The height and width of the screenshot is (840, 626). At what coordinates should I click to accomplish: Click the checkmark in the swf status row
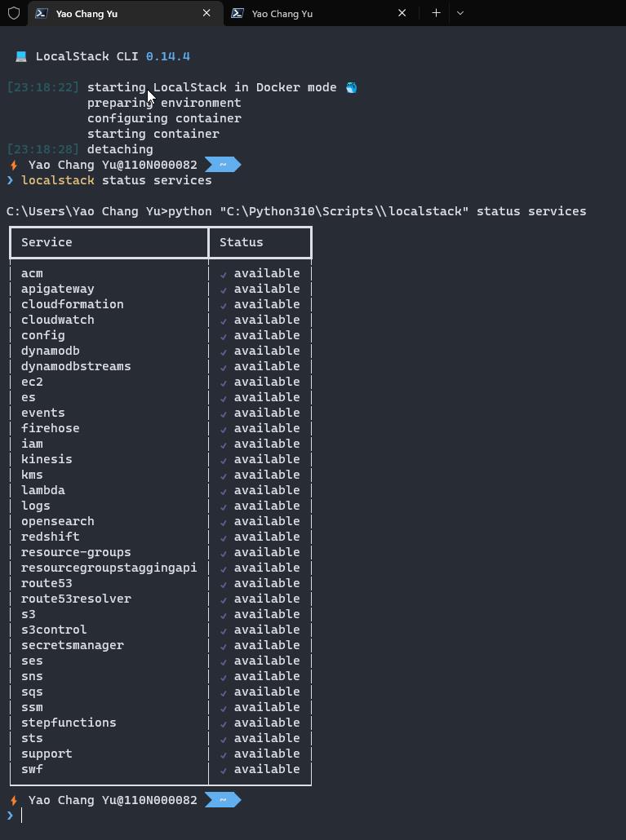tap(224, 770)
